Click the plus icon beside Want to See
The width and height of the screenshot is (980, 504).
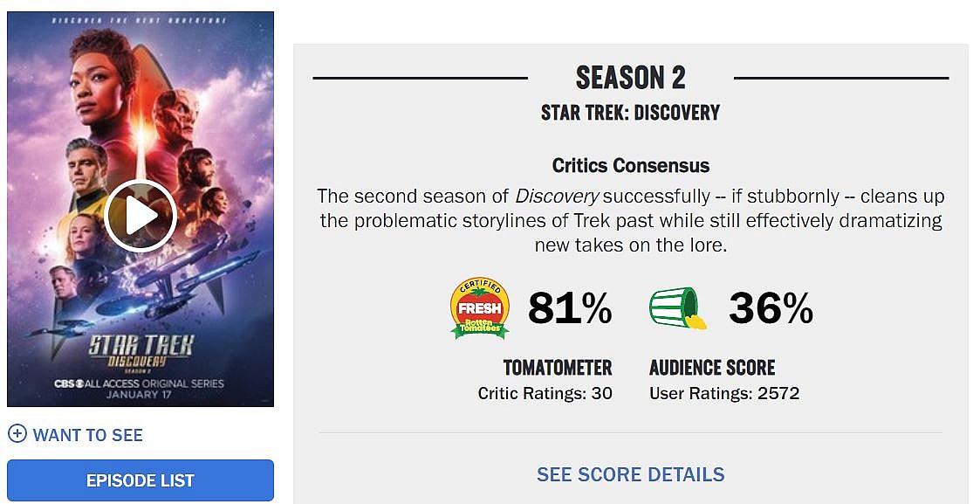coord(17,434)
